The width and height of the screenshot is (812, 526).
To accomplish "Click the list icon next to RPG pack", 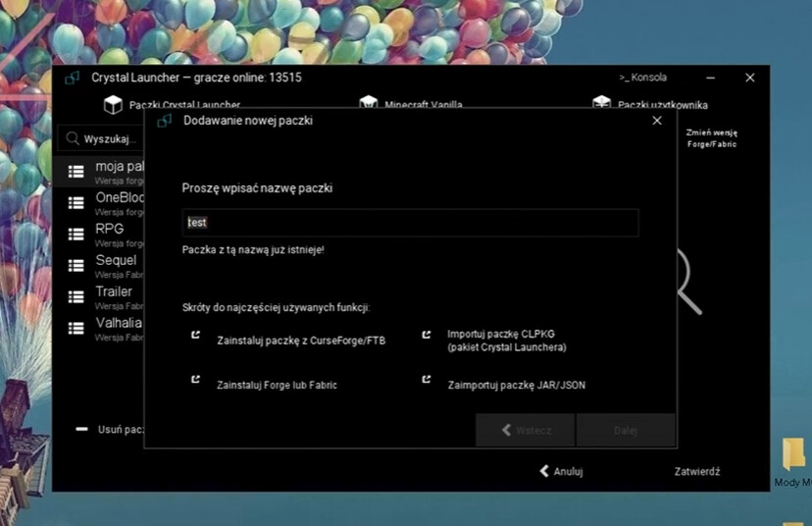I will (76, 234).
